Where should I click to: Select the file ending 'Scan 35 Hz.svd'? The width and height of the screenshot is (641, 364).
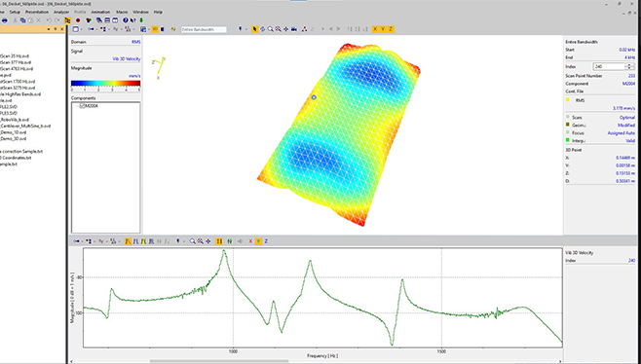[15, 56]
